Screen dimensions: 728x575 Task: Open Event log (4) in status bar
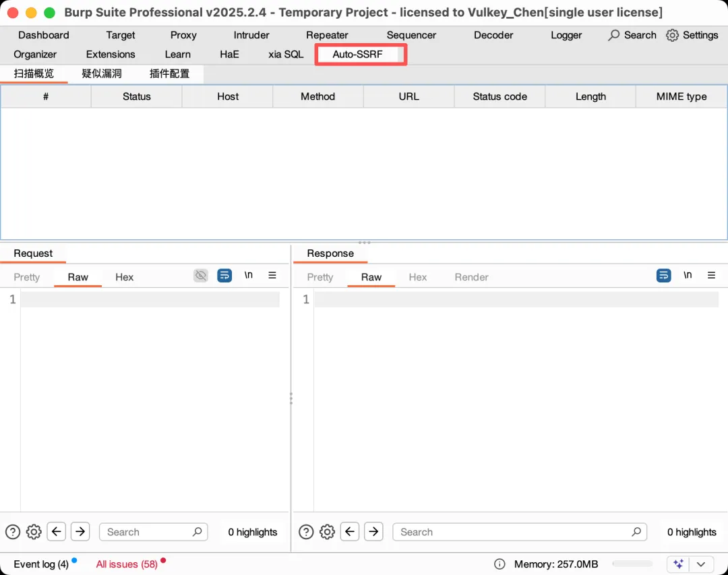point(41,564)
